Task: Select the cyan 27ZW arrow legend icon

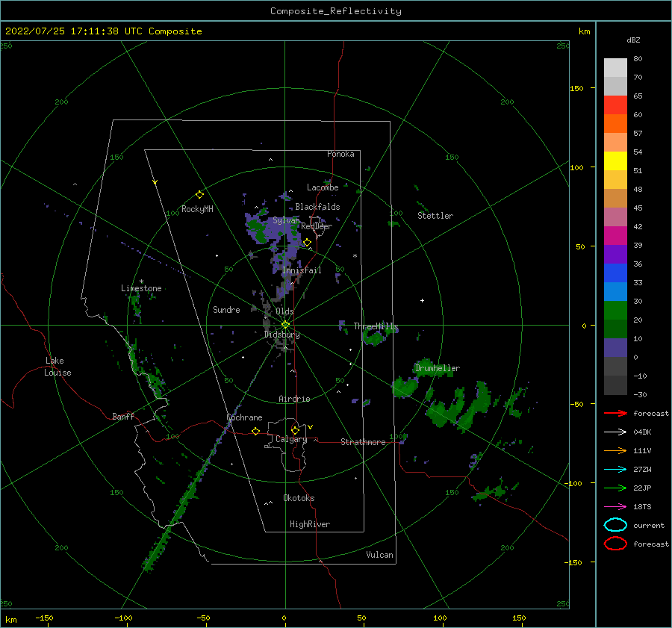Action: 615,470
